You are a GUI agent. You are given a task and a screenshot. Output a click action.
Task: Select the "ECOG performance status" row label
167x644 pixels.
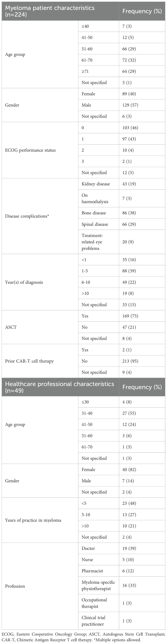pos(30,150)
